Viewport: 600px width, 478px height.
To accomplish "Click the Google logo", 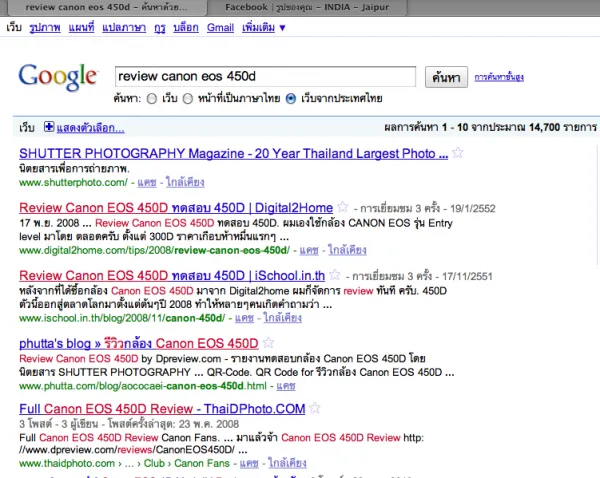I will (58, 77).
